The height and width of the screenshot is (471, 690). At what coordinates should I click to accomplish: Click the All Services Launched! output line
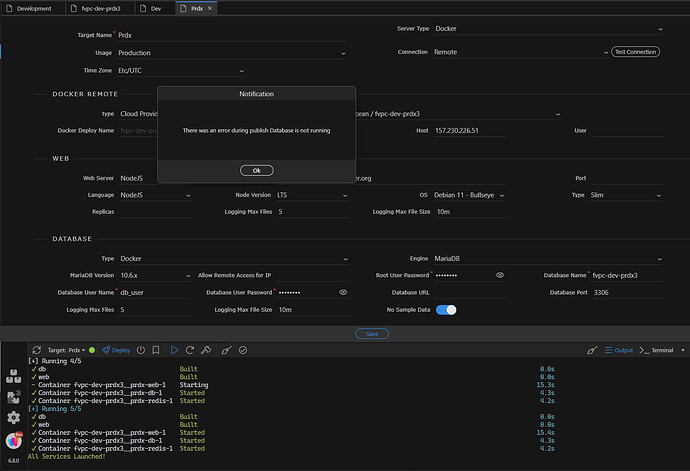point(67,456)
